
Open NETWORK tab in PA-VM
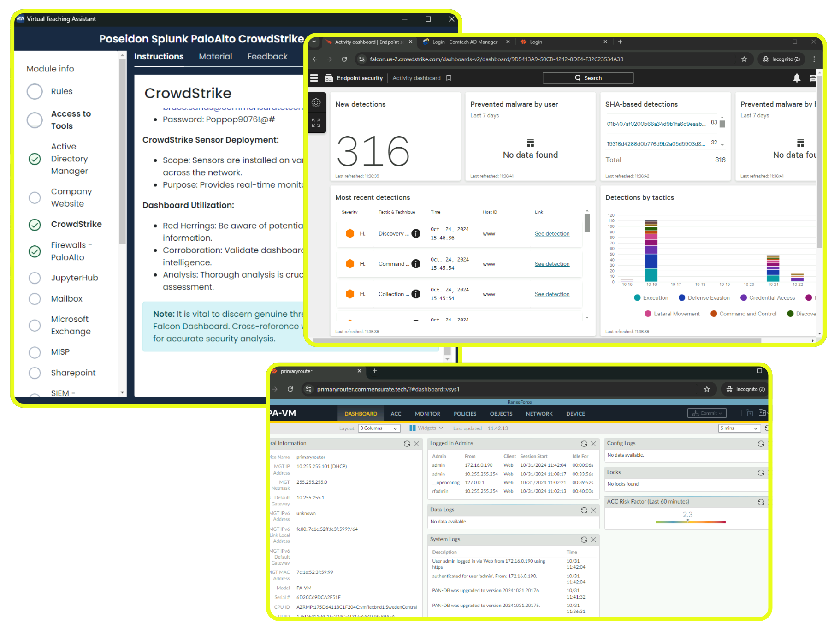(x=539, y=414)
